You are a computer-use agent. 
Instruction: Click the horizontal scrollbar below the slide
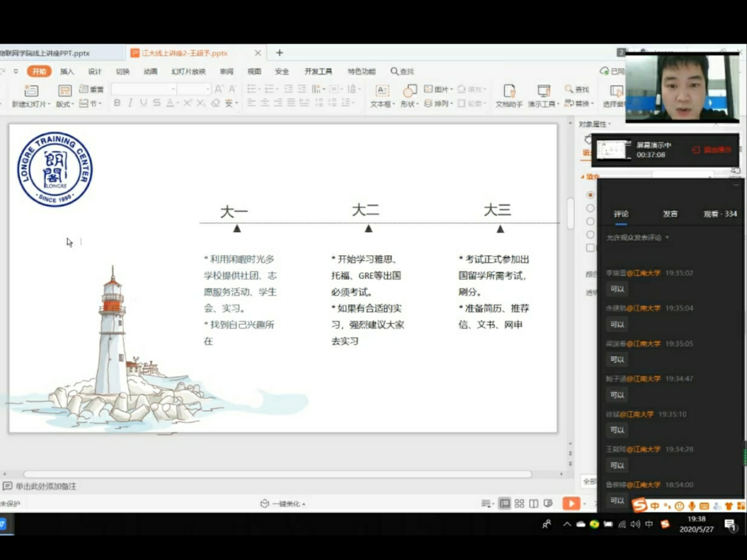277,474
